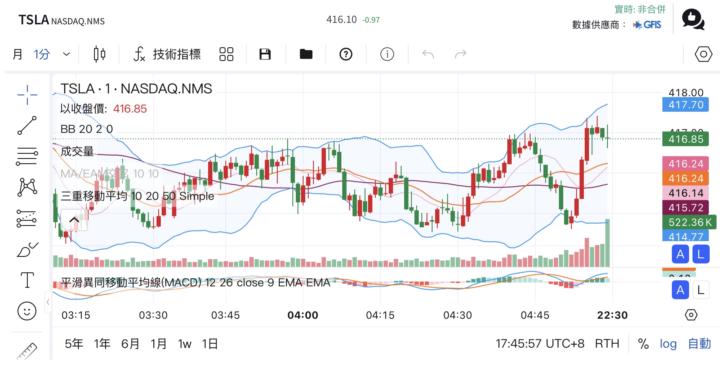Open the interval dropdown arrow next to 1分
Image resolution: width=720 pixels, height=378 pixels.
pos(67,54)
